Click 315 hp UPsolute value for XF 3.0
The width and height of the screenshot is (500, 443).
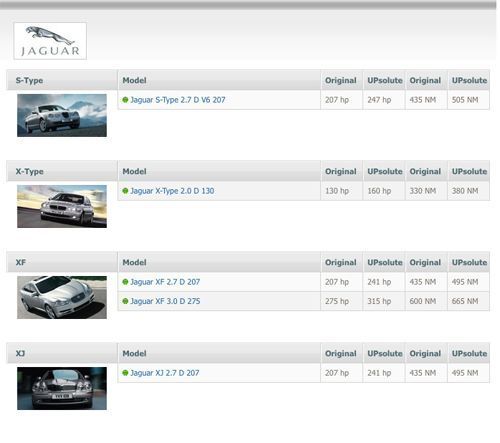pyautogui.click(x=379, y=301)
